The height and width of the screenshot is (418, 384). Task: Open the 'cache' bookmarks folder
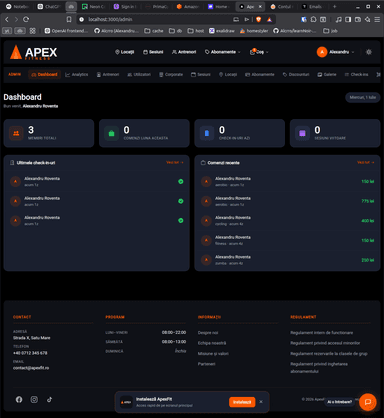[154, 31]
